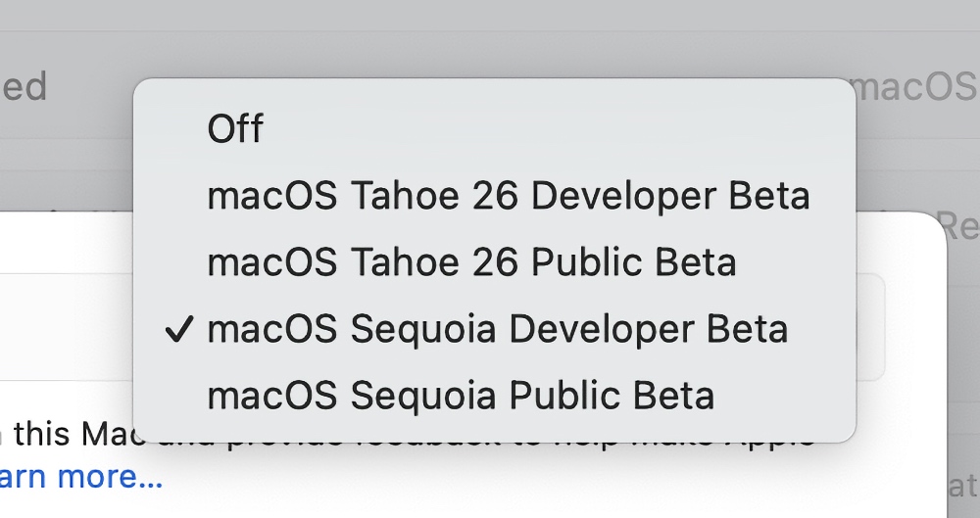980x518 pixels.
Task: Click the gray window area above the menu
Action: 490,39
